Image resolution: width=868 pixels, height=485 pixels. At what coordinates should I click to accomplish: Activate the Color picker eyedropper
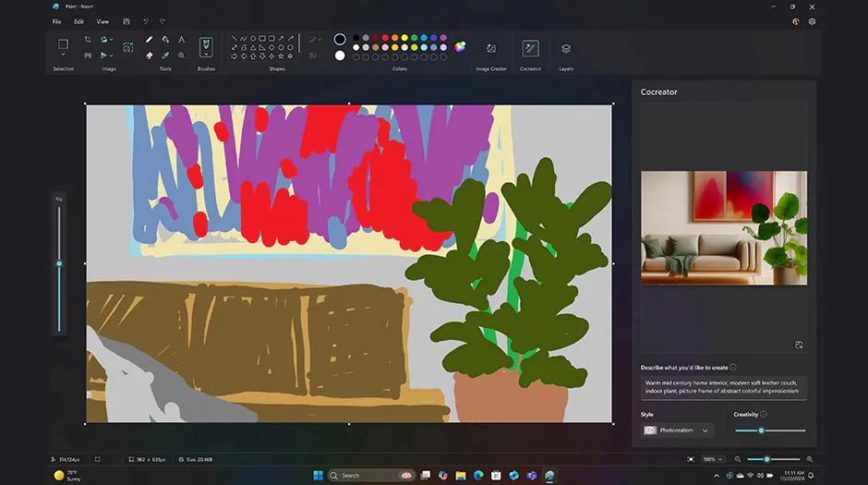click(165, 55)
